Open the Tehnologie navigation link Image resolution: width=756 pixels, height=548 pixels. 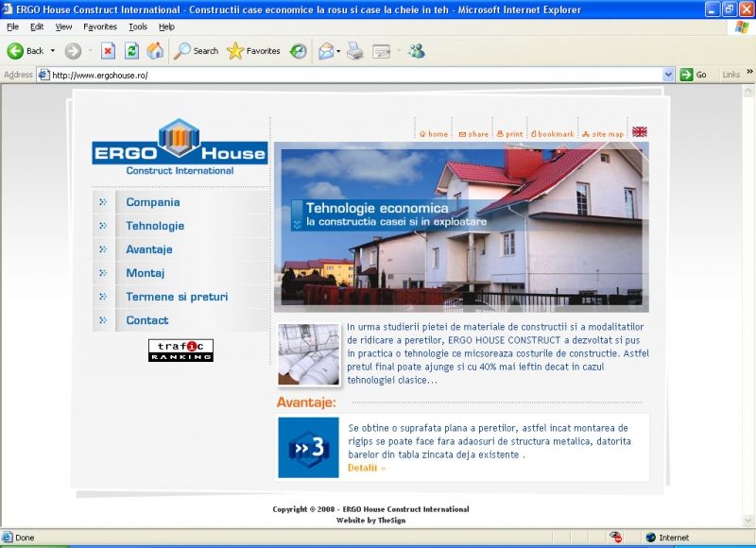pyautogui.click(x=155, y=226)
